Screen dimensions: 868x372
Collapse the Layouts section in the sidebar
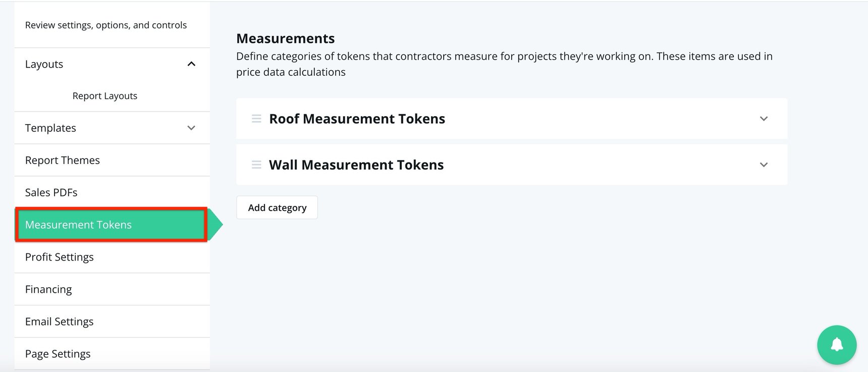pyautogui.click(x=191, y=64)
